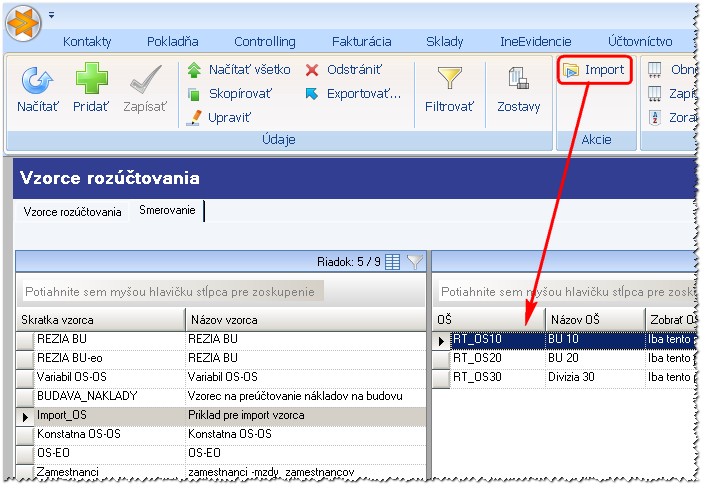Open the Kontakty menu
This screenshot has height=491, width=708.
tap(87, 42)
